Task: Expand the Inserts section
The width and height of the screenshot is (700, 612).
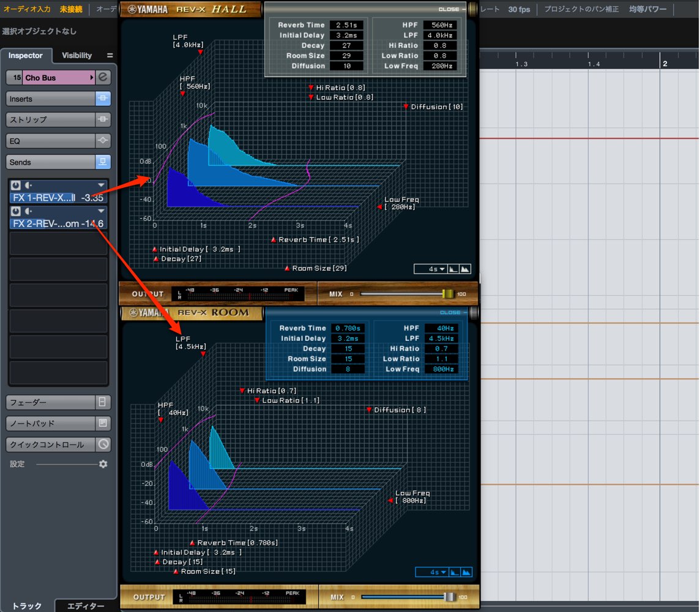Action: (51, 99)
